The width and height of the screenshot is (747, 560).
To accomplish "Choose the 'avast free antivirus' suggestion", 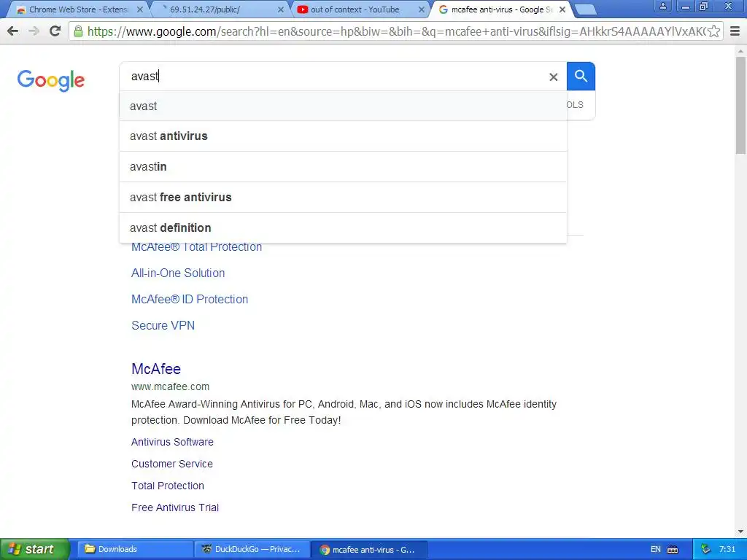I will [x=343, y=197].
